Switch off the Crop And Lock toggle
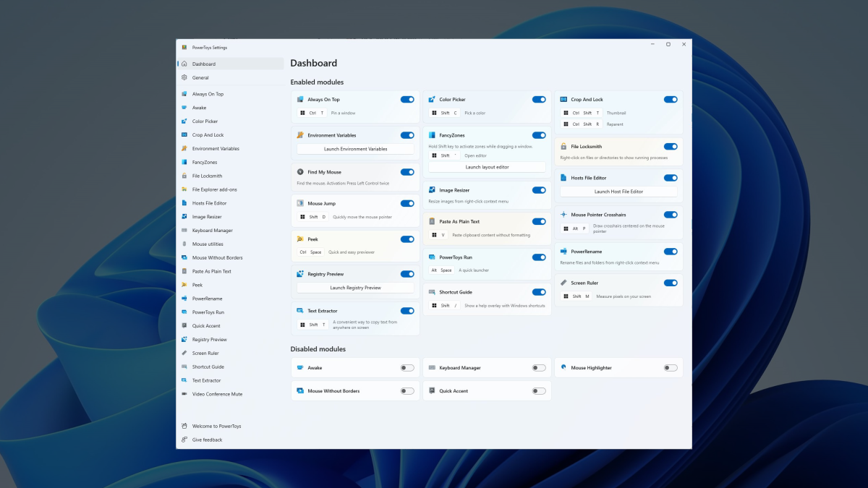 click(671, 99)
